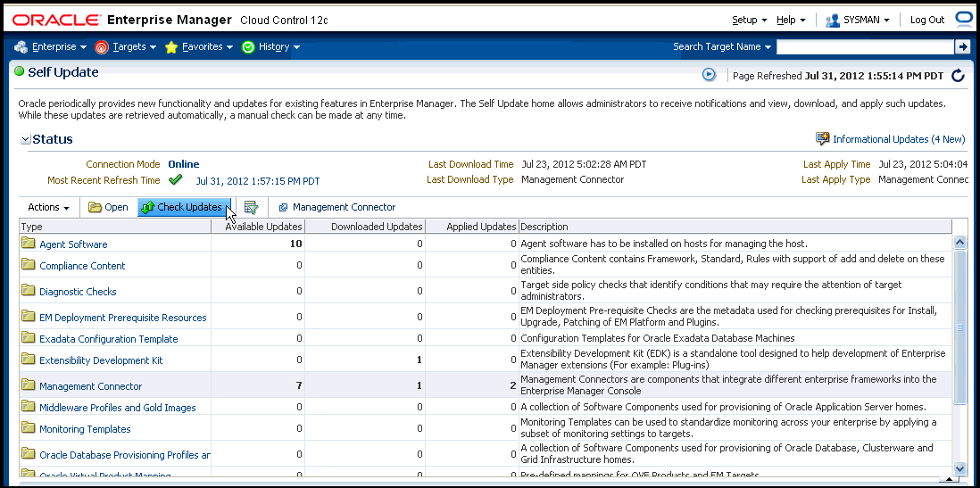Click the Agent Software folder icon
This screenshot has width=980, height=488.
pos(29,244)
